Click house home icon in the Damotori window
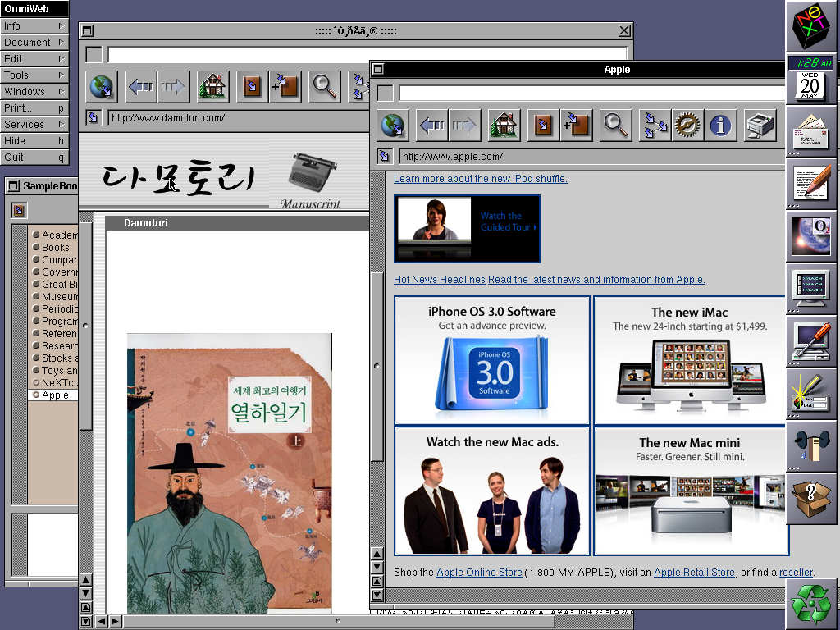The width and height of the screenshot is (840, 630). point(212,87)
